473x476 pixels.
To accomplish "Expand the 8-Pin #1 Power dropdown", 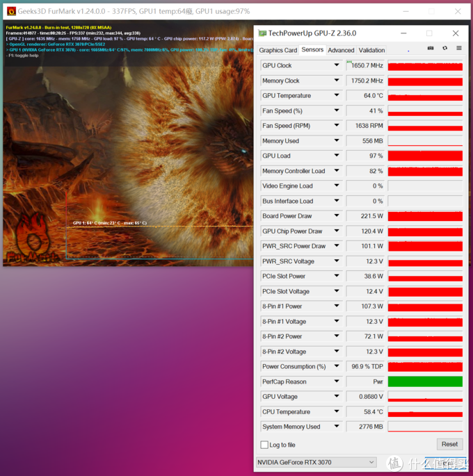I will coord(337,306).
